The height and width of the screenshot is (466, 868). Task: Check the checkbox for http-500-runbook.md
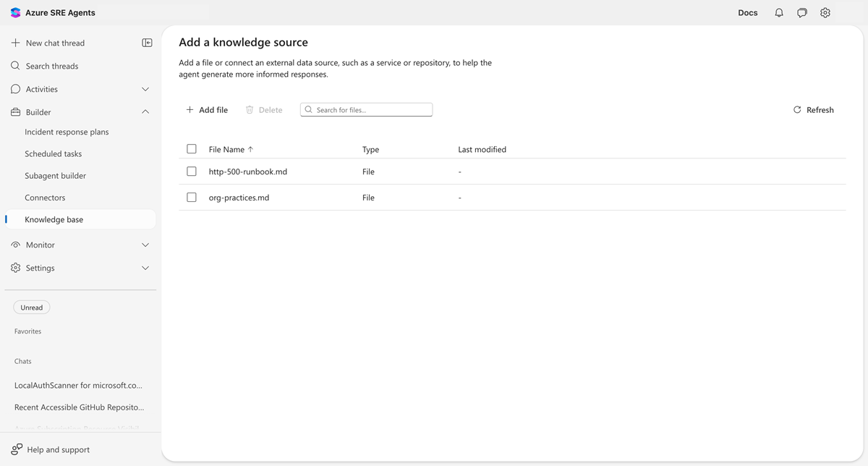[191, 171]
